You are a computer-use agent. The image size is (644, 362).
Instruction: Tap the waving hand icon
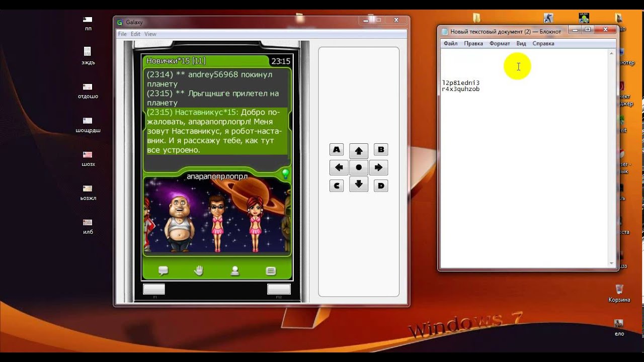(x=199, y=270)
